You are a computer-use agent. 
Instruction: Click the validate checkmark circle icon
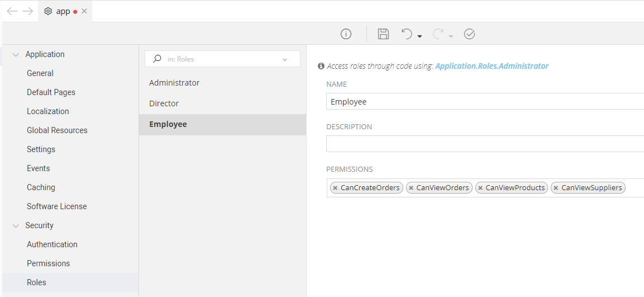469,34
